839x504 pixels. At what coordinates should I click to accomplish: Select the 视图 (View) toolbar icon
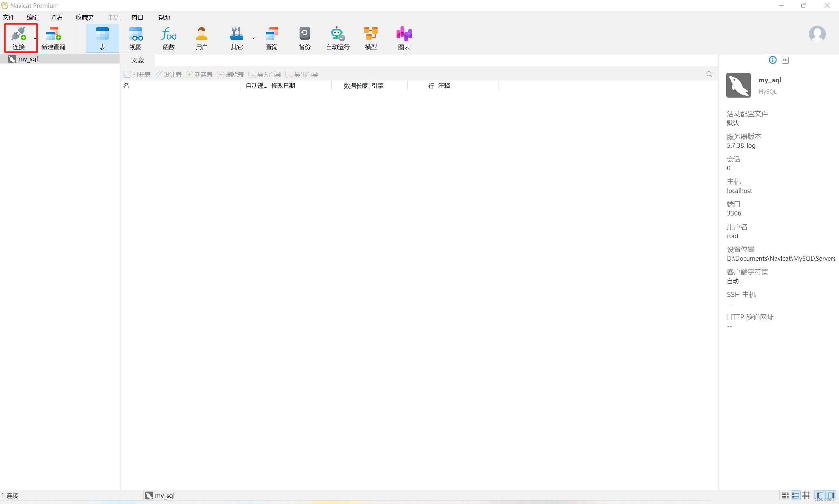(136, 38)
